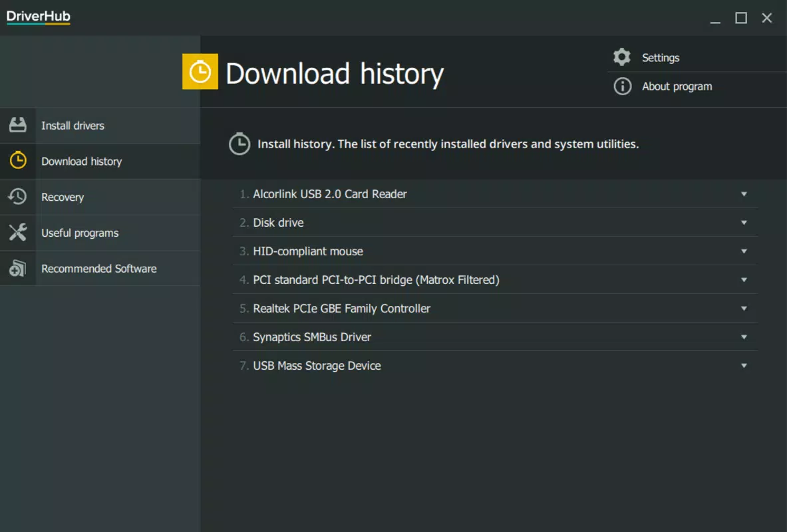Click the Install drivers sidebar icon

(x=17, y=125)
